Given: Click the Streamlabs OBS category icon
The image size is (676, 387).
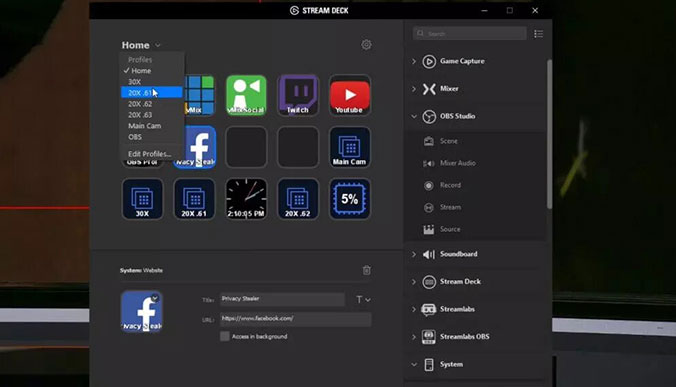Looking at the screenshot, I should tap(429, 337).
